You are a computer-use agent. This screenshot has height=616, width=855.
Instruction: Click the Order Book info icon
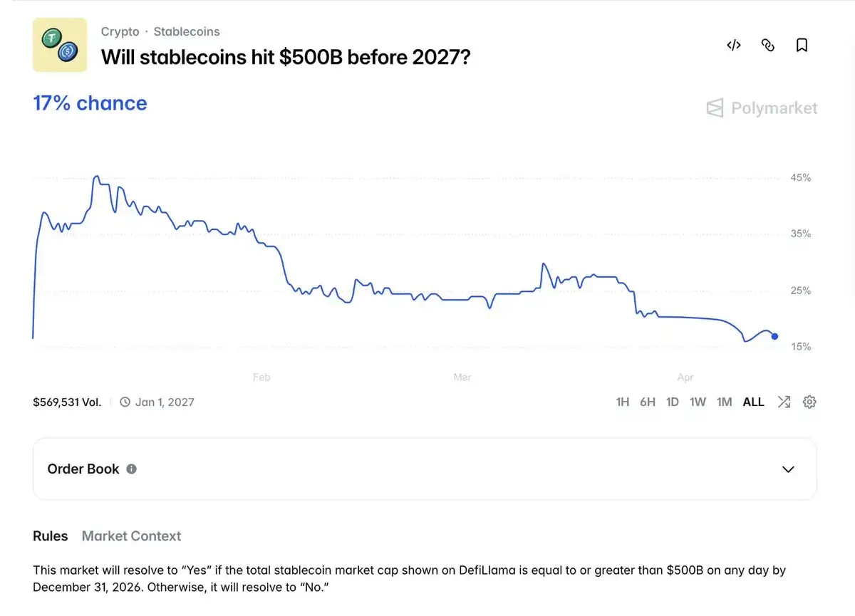[131, 469]
